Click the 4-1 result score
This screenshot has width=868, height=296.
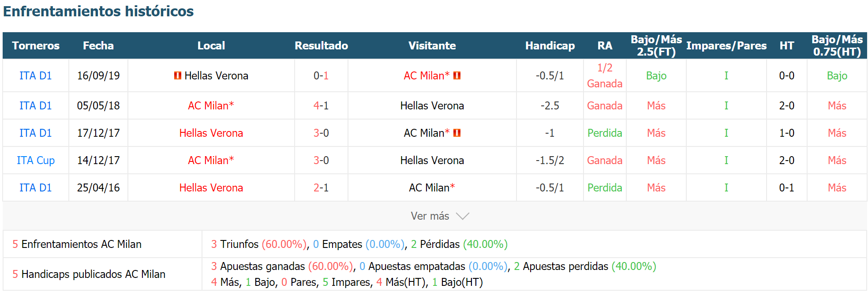coord(321,105)
